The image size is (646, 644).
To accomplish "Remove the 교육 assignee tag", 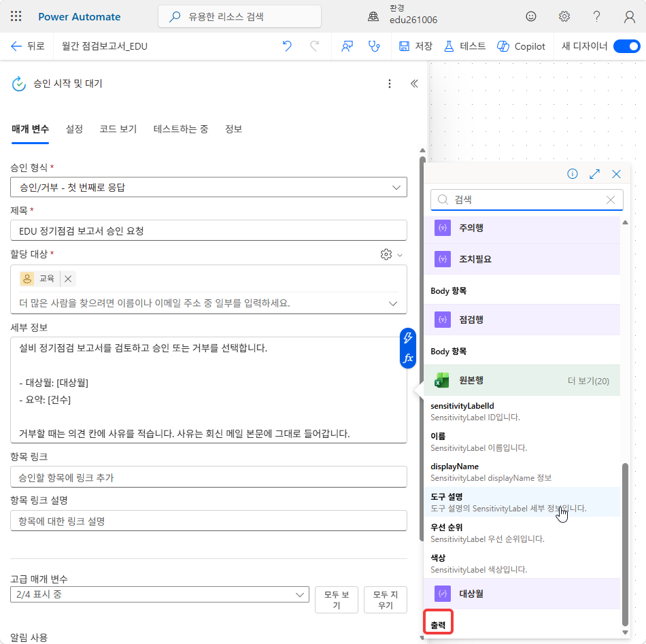I will point(68,279).
